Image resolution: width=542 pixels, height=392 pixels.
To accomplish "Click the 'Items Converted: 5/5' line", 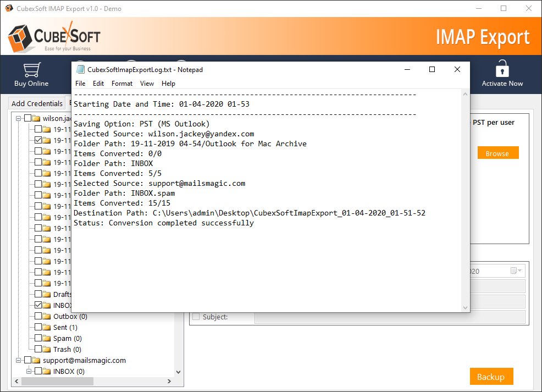I will pyautogui.click(x=118, y=173).
